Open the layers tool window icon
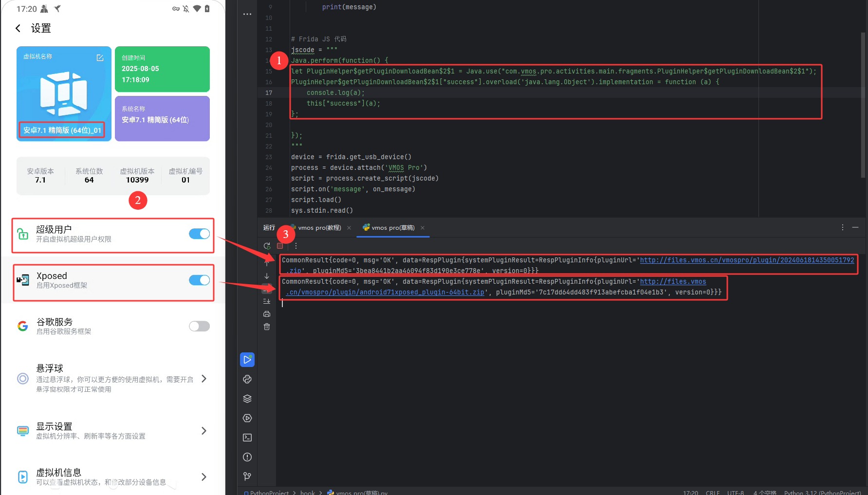The image size is (868, 495). [247, 399]
